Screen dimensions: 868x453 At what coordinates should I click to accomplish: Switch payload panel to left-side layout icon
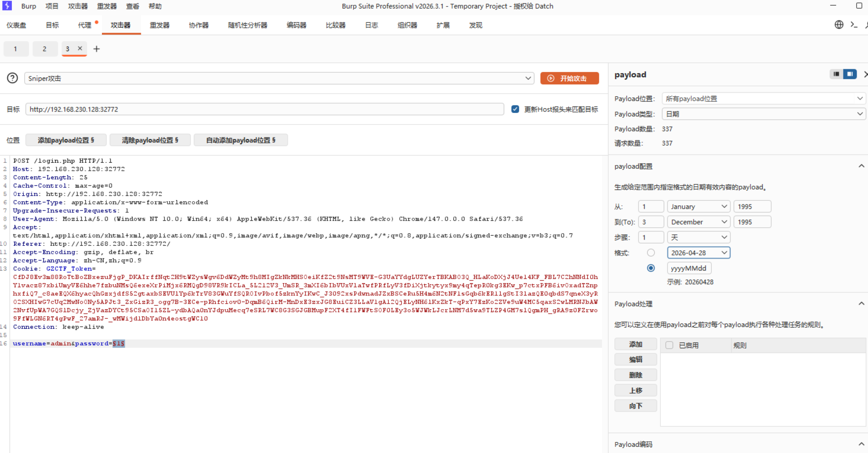tap(836, 74)
